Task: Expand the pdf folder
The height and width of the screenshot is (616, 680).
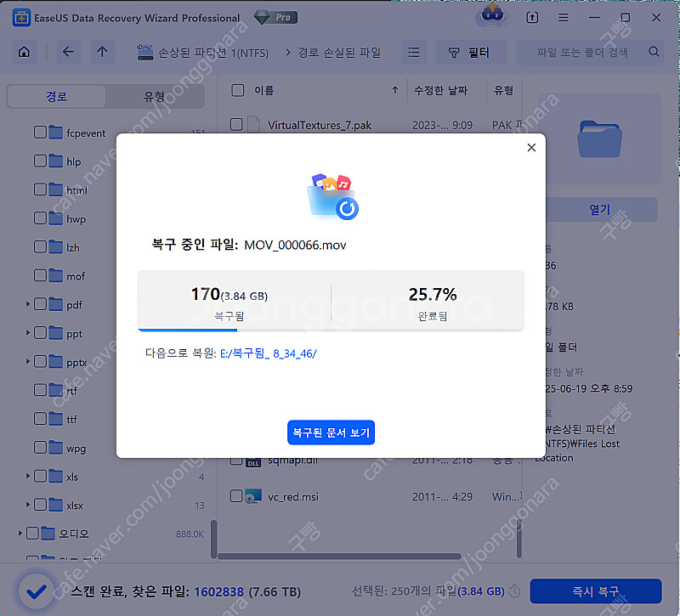Action: click(28, 304)
